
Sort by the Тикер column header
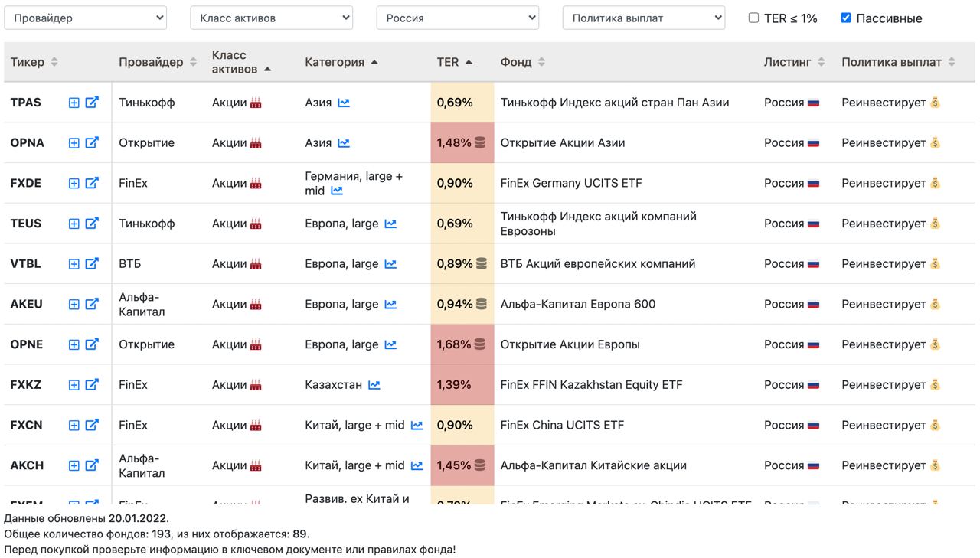(x=34, y=62)
